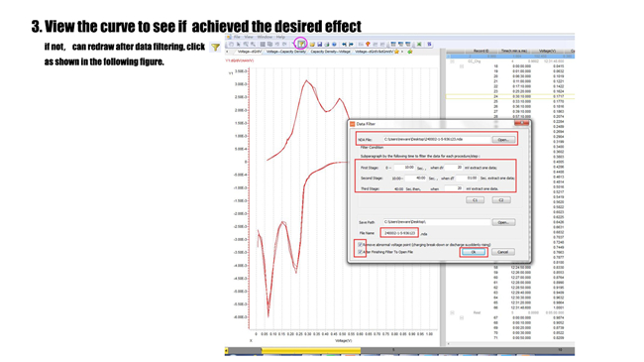The width and height of the screenshot is (644, 362).
Task: Collapse the record group under CC_Chg
Action: tap(462, 66)
